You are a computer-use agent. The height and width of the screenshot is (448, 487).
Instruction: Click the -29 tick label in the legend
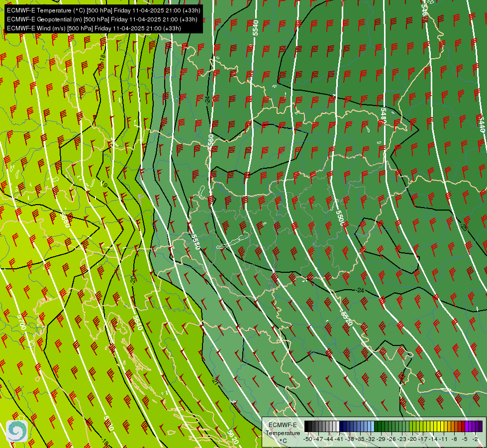pos(381,439)
